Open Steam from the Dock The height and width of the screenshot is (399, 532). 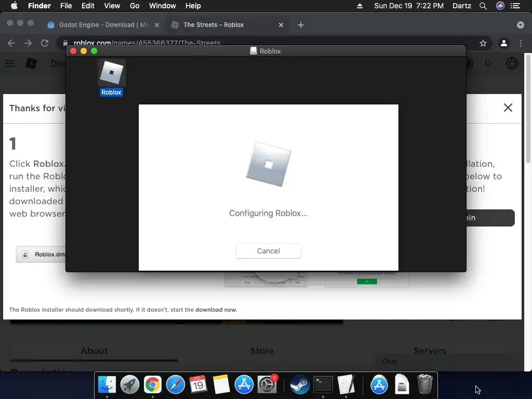coord(300,385)
